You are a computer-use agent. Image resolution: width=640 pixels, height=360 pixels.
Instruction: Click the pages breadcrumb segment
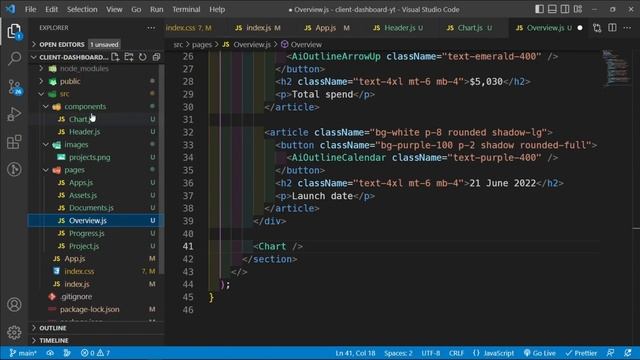202,44
